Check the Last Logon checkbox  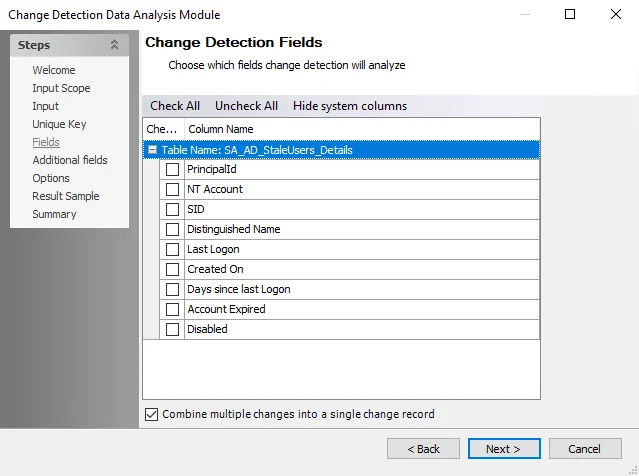(x=172, y=249)
